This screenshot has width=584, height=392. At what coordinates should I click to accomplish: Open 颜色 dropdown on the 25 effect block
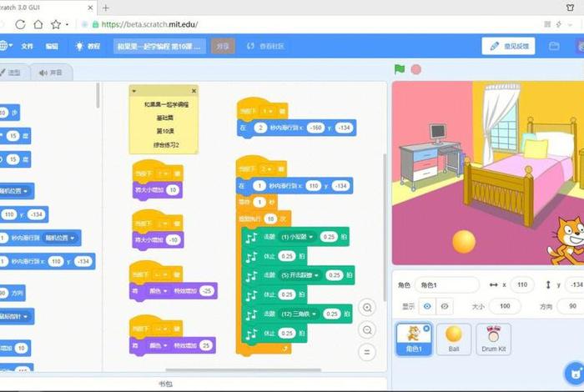pyautogui.click(x=159, y=345)
